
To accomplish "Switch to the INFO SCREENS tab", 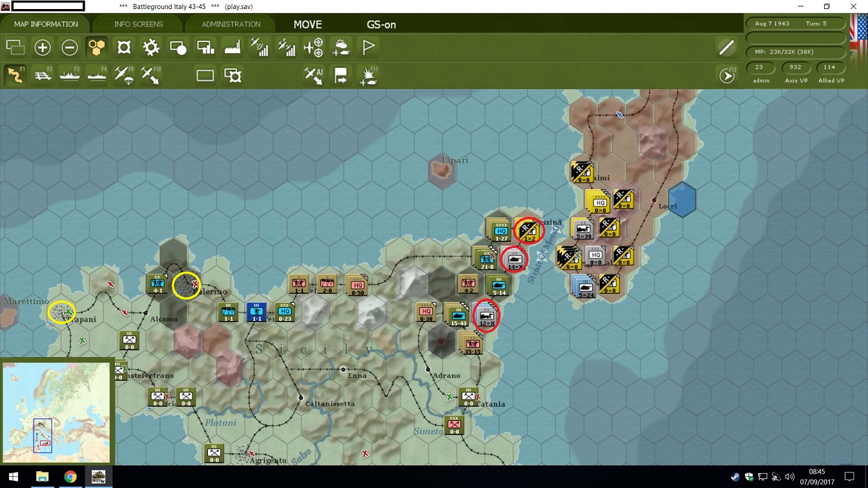I will 138,25.
